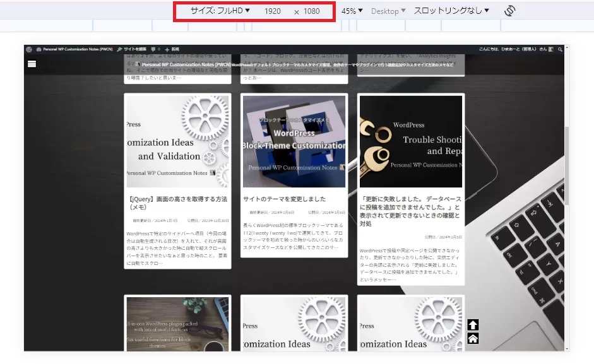594x364 pixels.
Task: Click the excerpt starting WordPressで特定のサイドバーへ項目
Action: coord(177,249)
